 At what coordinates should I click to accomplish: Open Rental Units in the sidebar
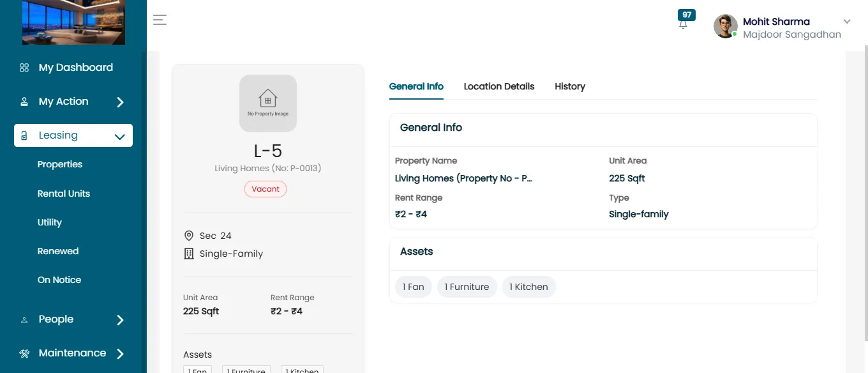point(64,194)
